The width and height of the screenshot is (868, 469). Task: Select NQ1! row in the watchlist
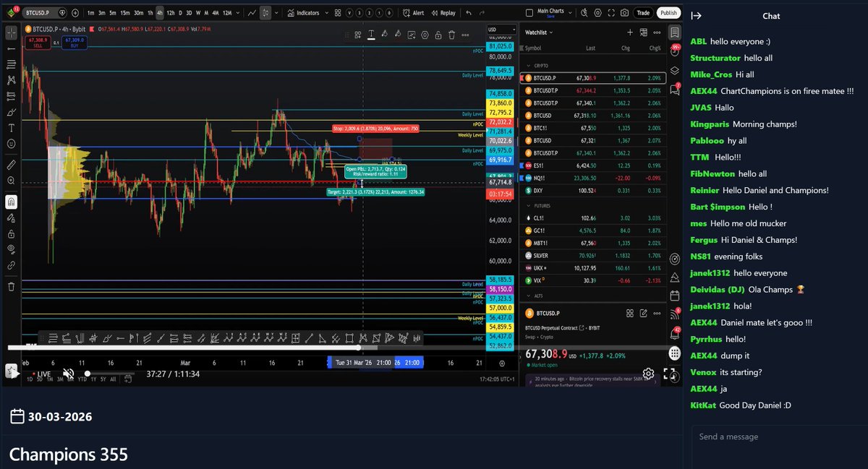click(x=593, y=178)
